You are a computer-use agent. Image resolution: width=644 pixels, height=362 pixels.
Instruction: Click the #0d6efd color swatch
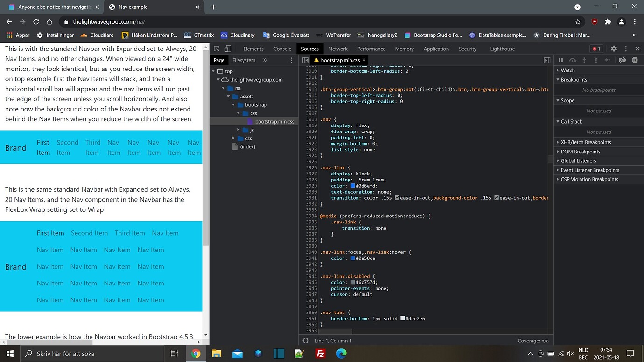tap(353, 186)
